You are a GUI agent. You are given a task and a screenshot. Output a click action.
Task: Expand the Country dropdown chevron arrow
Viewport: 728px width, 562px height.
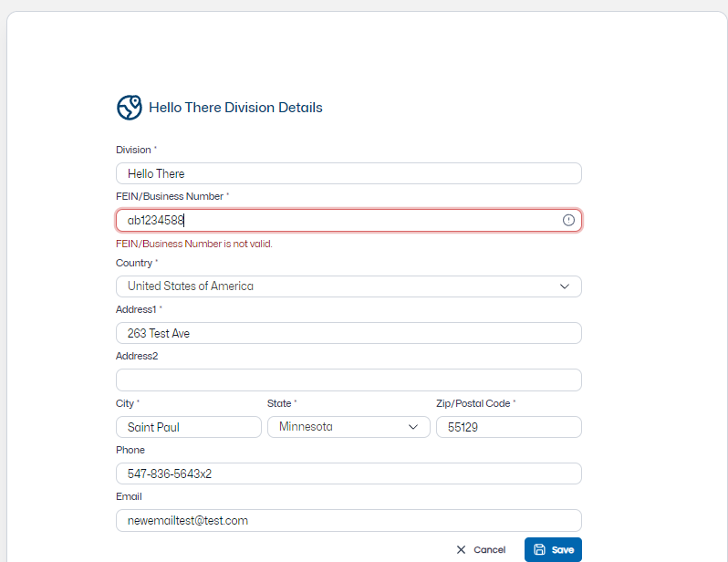point(565,286)
